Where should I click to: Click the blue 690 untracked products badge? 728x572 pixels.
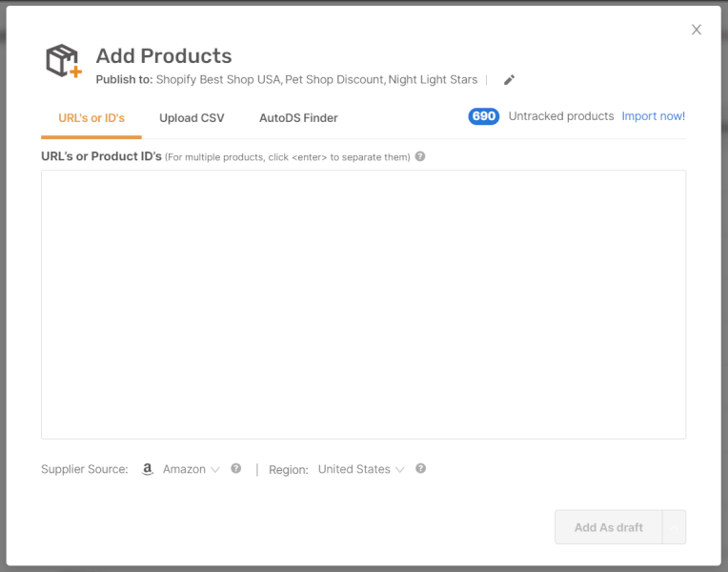(484, 116)
